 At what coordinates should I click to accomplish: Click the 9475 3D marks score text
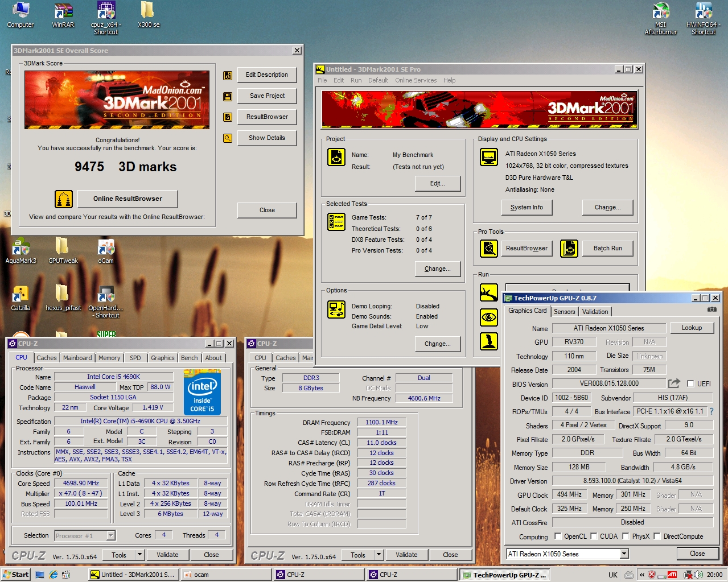[125, 167]
